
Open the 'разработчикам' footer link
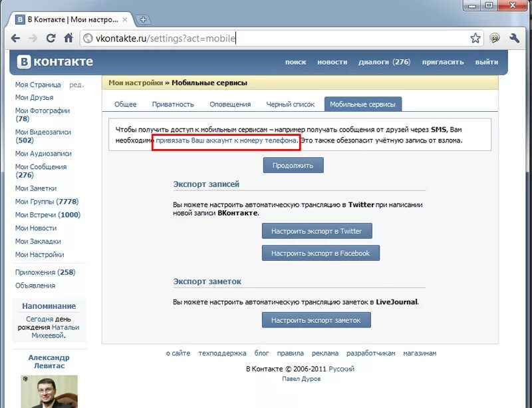click(371, 353)
